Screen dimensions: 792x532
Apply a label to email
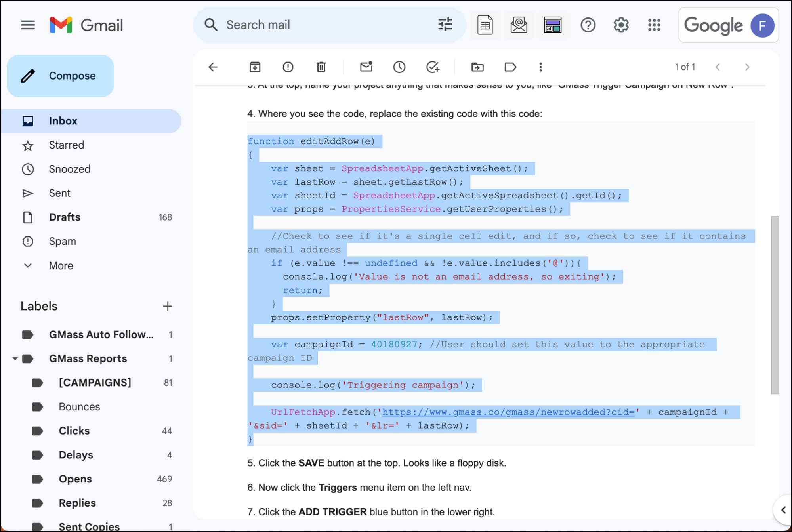[x=510, y=67]
